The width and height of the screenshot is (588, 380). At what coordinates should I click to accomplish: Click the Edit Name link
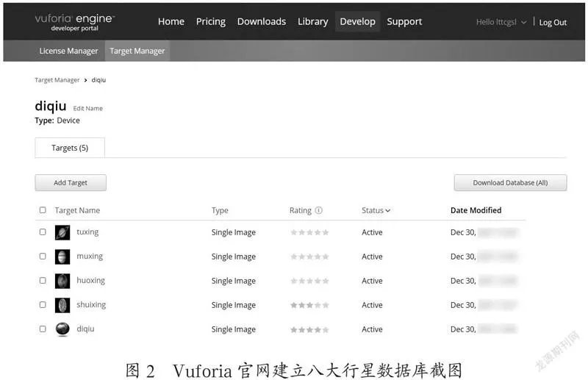[x=87, y=108]
